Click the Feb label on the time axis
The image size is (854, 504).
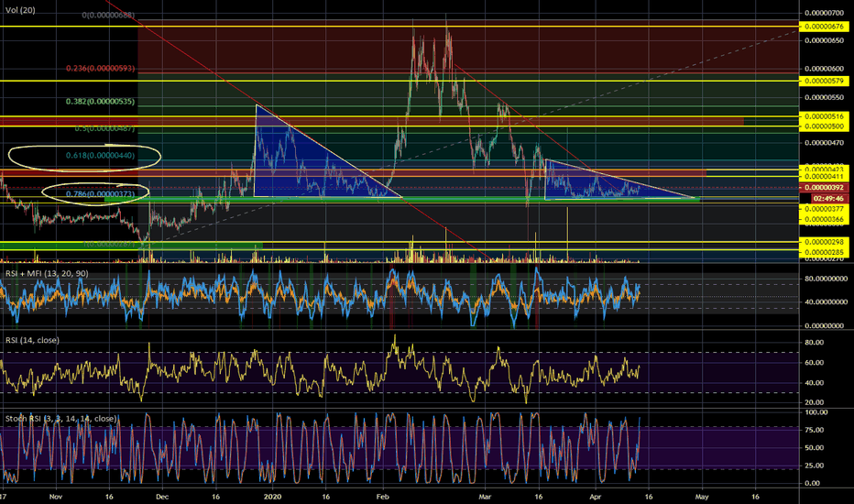pos(383,497)
